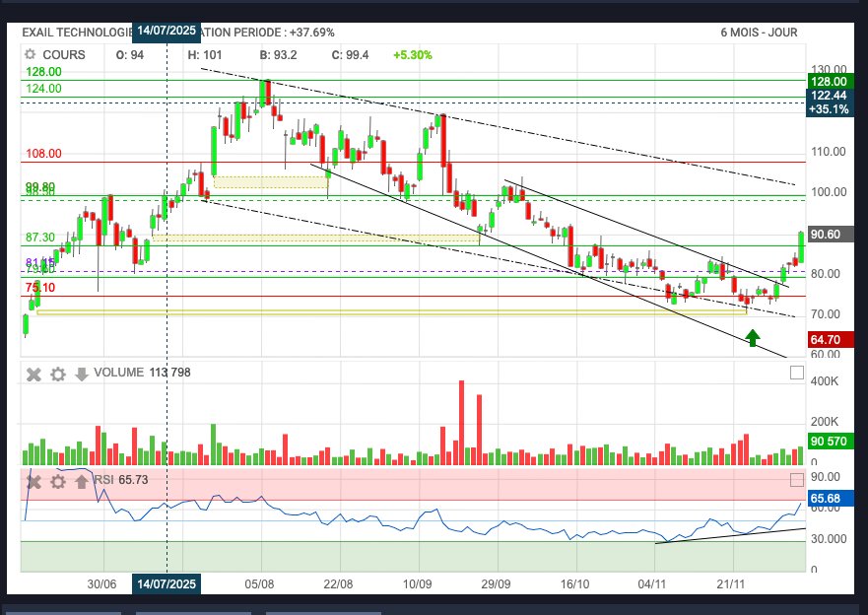This screenshot has width=868, height=615.
Task: Click the 90 570 volume value tag
Action: click(x=827, y=441)
